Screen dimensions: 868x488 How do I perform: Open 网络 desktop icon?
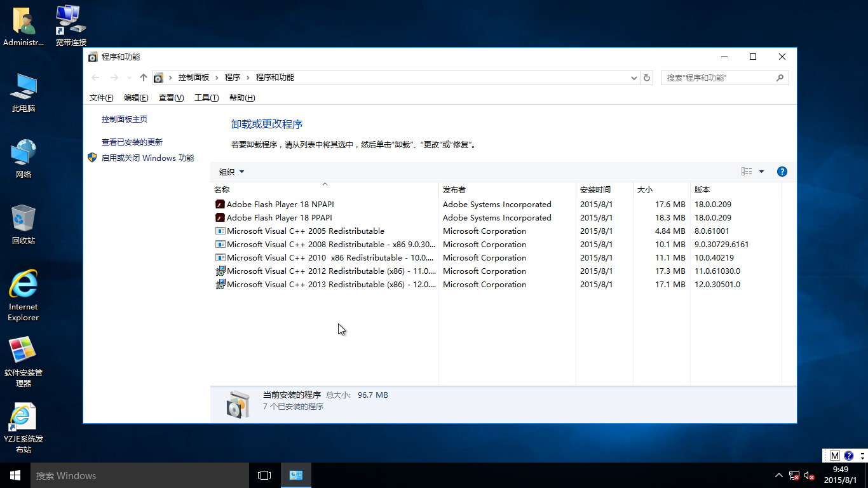tap(24, 159)
